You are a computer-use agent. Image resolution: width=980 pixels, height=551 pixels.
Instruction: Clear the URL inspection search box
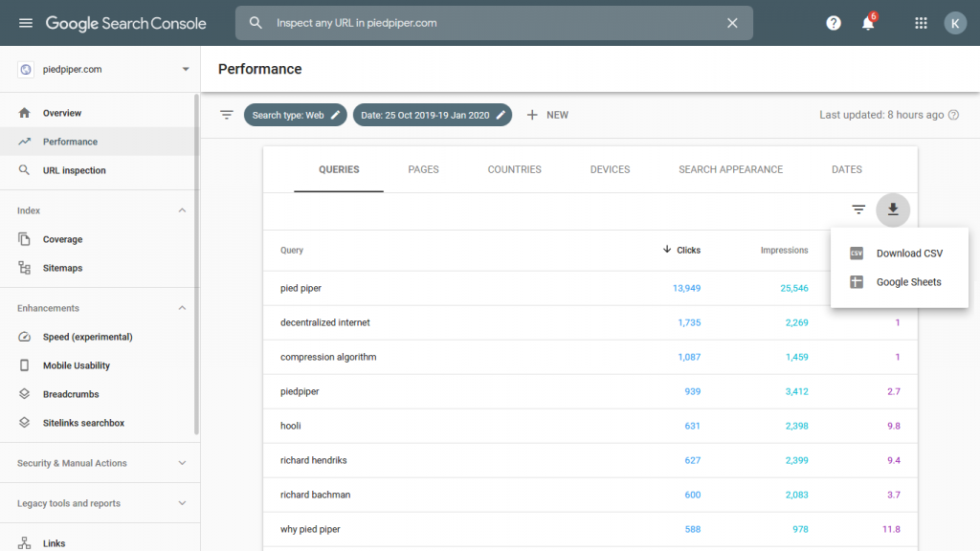(732, 23)
